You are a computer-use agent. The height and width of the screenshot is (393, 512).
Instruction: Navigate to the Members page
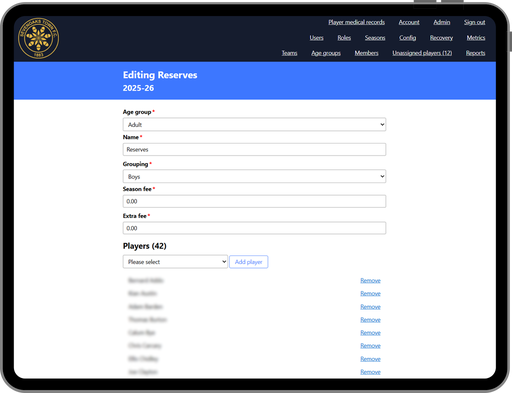(366, 53)
